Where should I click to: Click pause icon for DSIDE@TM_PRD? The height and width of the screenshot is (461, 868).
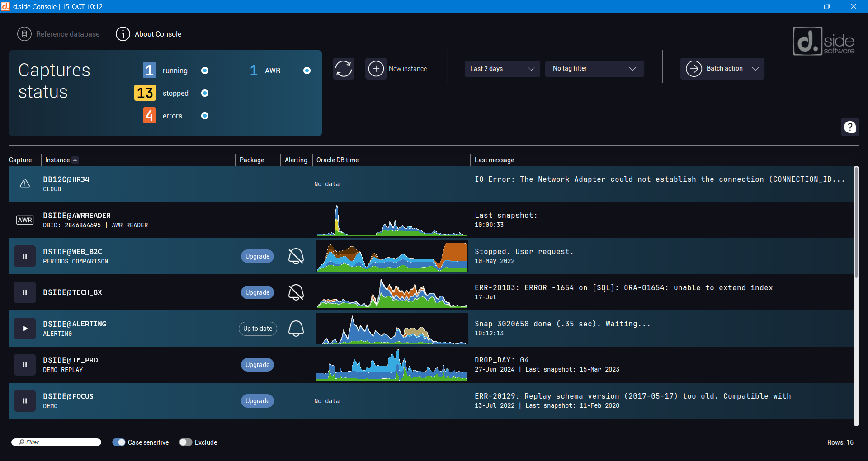tap(25, 365)
